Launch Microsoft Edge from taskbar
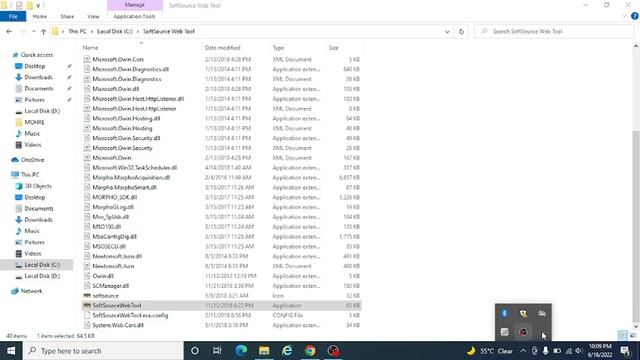 [241, 351]
